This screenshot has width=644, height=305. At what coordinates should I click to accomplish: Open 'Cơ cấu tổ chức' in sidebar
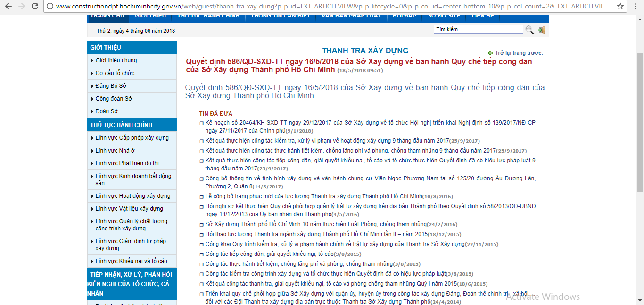click(115, 73)
